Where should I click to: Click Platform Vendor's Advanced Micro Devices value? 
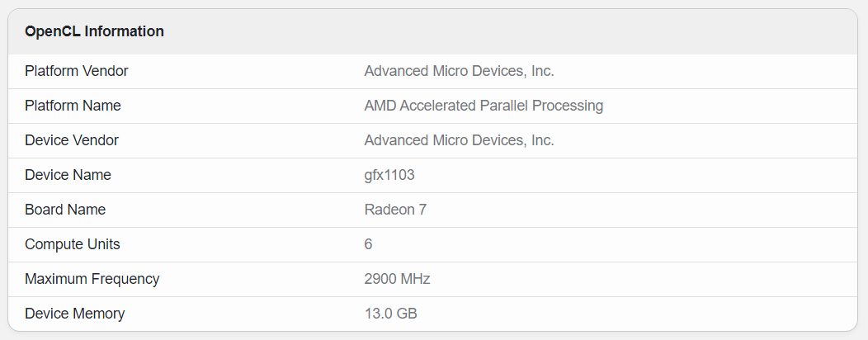(459, 71)
